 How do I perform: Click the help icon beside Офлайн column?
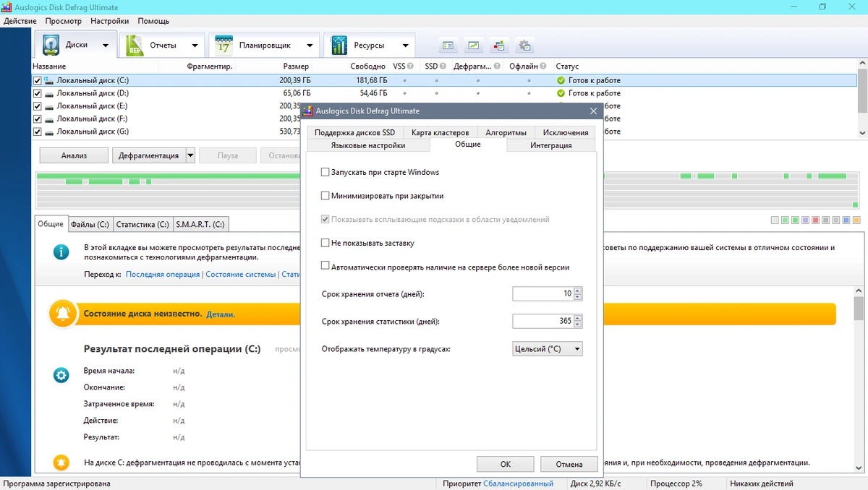(x=543, y=66)
